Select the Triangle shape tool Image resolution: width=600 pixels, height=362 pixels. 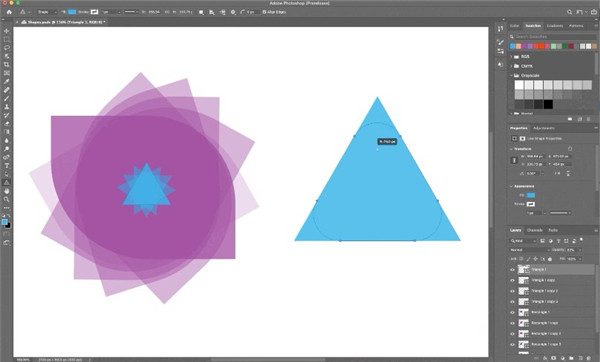click(7, 183)
